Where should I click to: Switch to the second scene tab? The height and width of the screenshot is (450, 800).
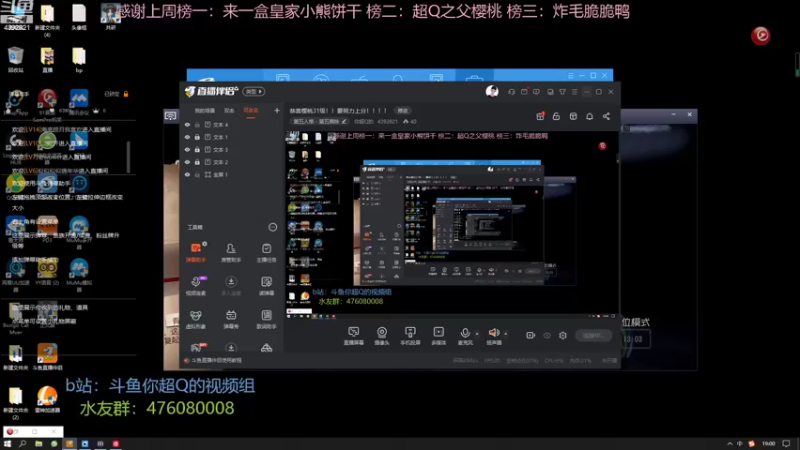[229, 110]
